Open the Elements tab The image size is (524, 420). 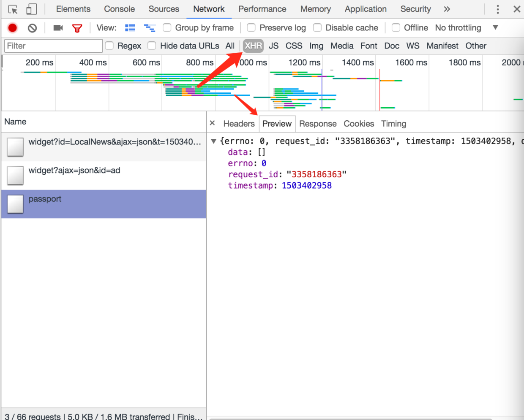coord(73,9)
